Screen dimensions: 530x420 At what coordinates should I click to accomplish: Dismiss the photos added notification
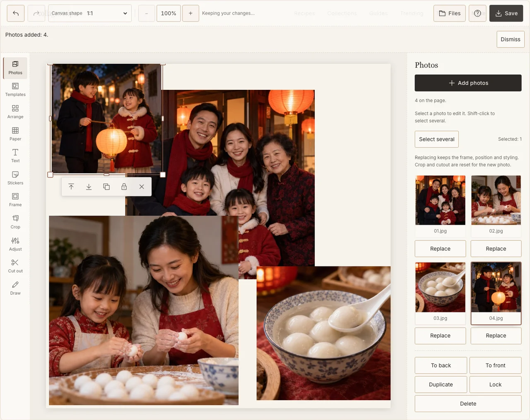point(511,39)
